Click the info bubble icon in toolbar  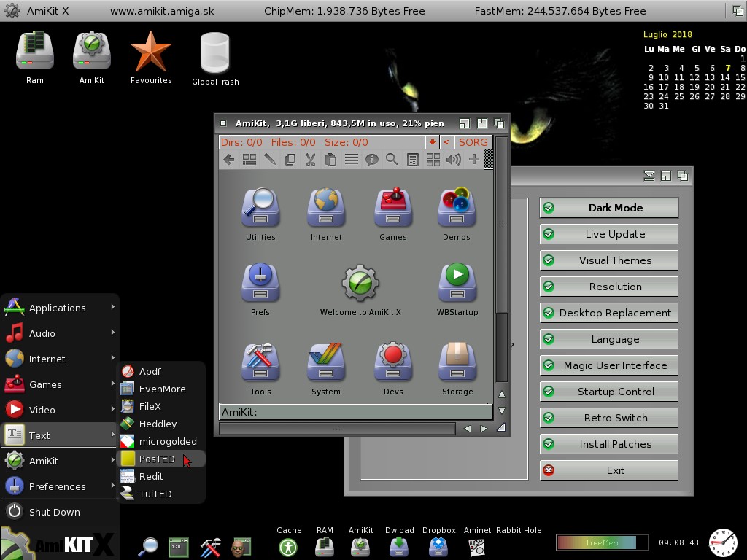tap(371, 160)
